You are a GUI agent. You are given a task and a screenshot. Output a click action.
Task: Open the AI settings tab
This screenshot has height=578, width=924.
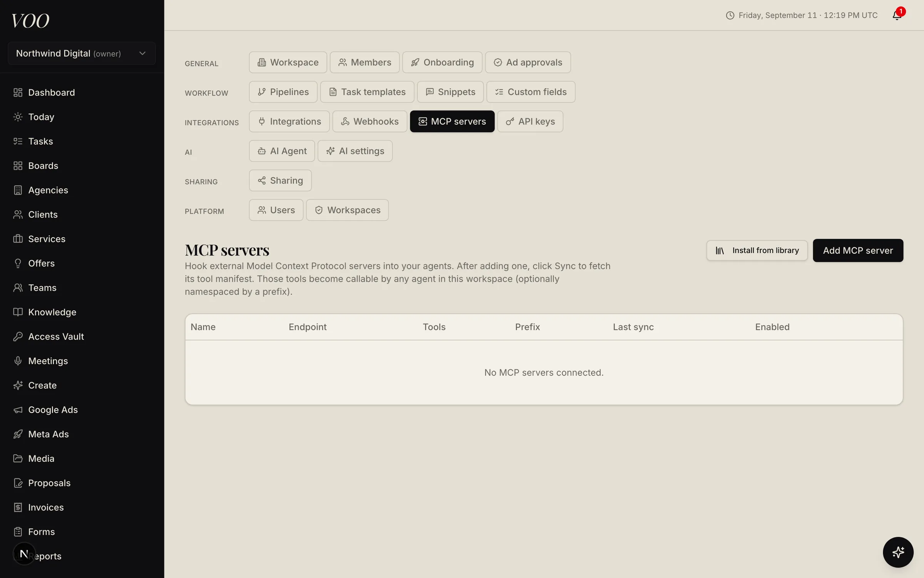coord(355,151)
